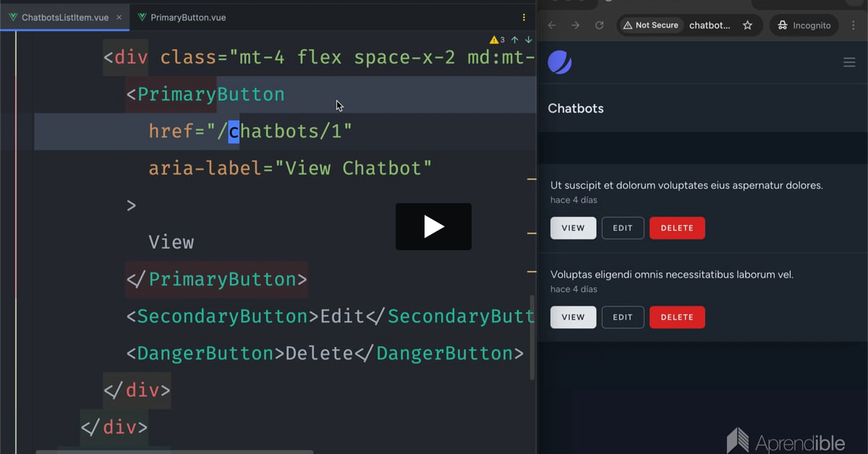Open the PrimaryButton.vue editor tab

pos(181,17)
